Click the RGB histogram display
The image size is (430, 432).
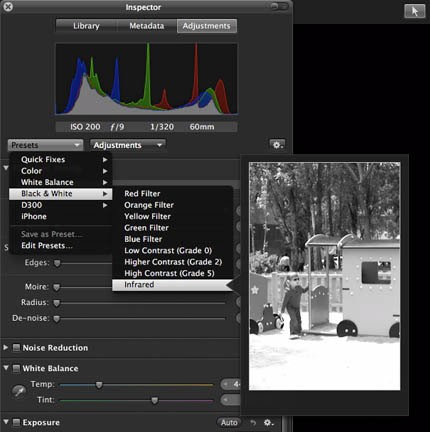click(x=147, y=79)
